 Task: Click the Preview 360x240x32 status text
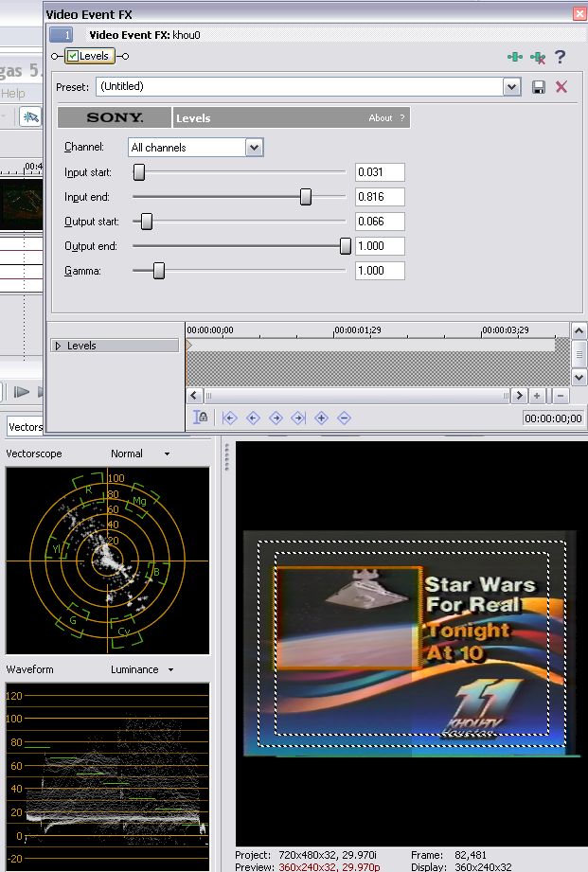pos(307,867)
